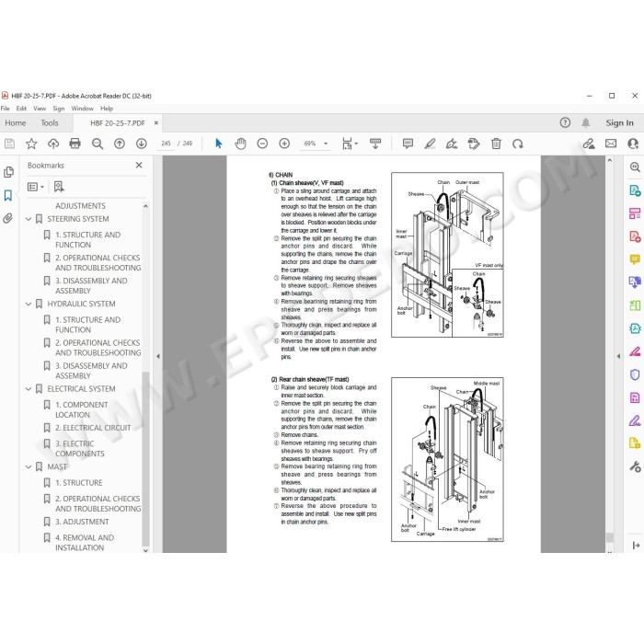Open the View menu
Image resolution: width=644 pixels, height=644 pixels.
tap(40, 109)
